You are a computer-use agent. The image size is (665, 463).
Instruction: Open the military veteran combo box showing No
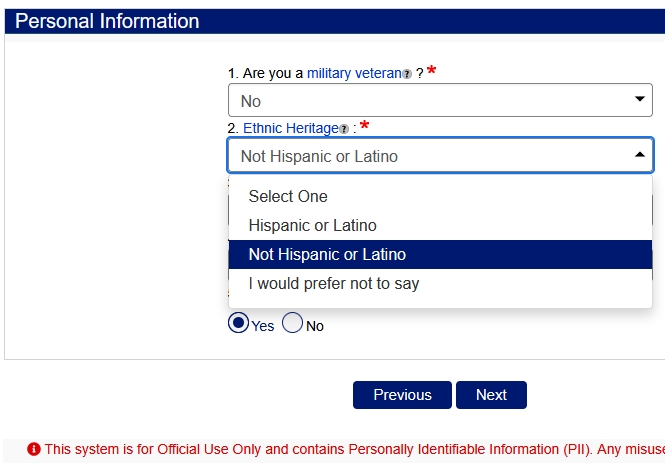point(430,101)
